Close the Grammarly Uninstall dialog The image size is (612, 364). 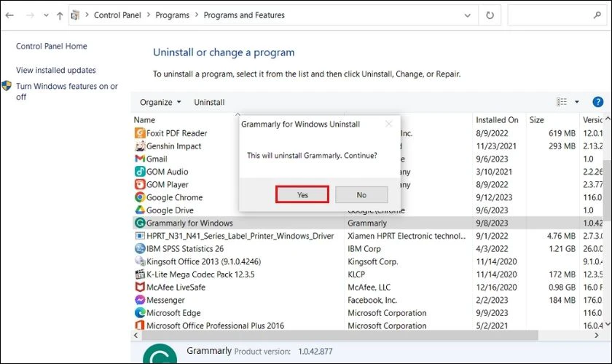pos(388,124)
